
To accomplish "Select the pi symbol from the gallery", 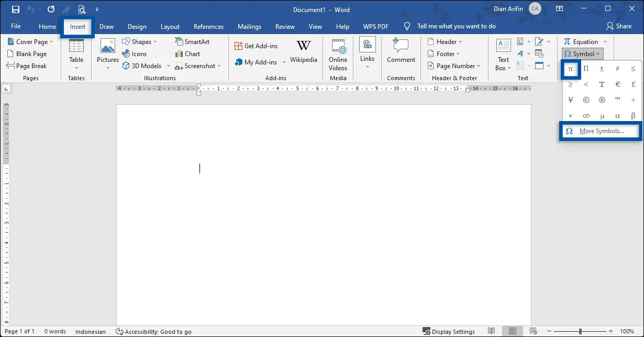I will click(570, 68).
